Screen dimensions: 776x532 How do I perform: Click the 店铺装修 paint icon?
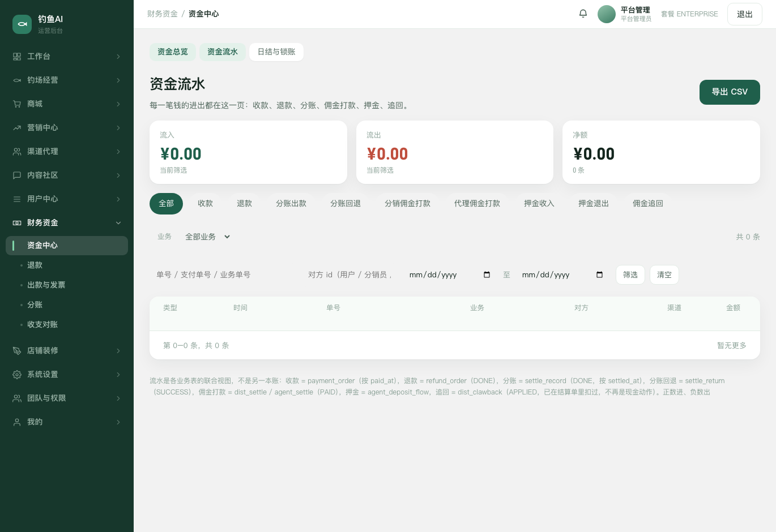coord(17,351)
